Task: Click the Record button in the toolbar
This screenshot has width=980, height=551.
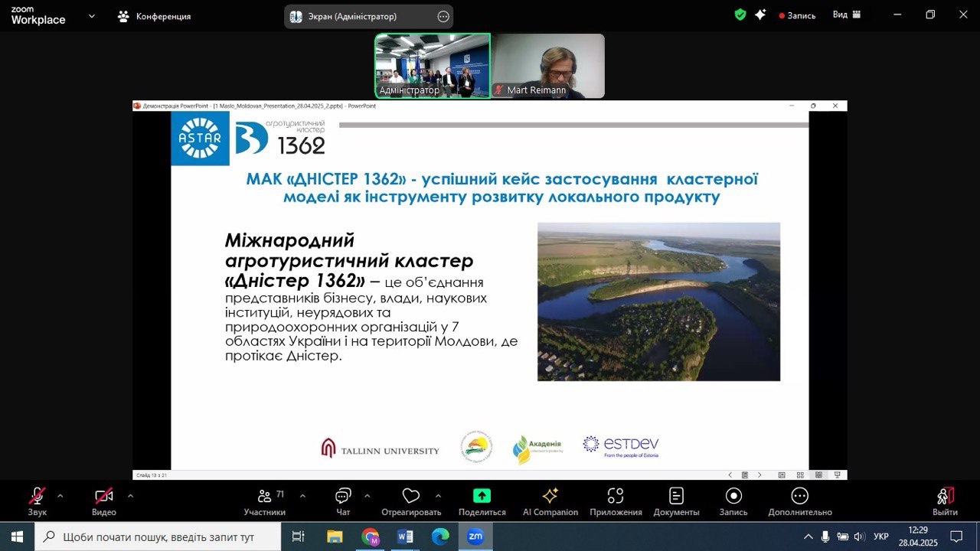Action: [733, 496]
